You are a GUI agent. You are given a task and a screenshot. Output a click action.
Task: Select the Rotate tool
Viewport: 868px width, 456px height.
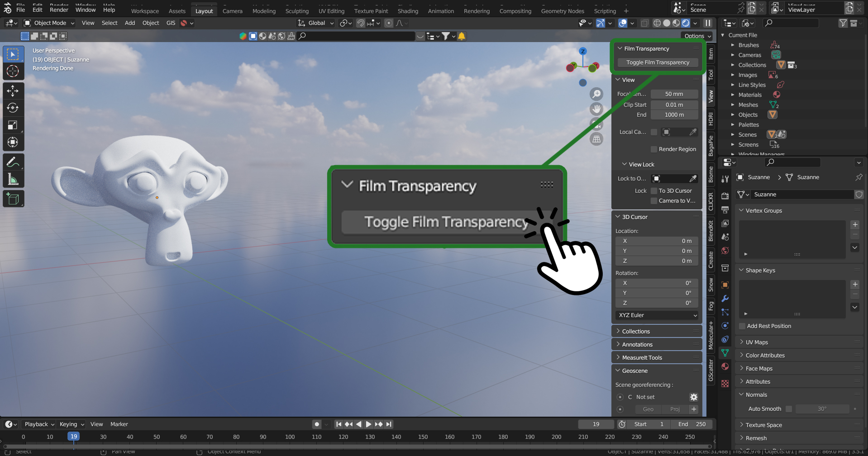[x=13, y=108]
